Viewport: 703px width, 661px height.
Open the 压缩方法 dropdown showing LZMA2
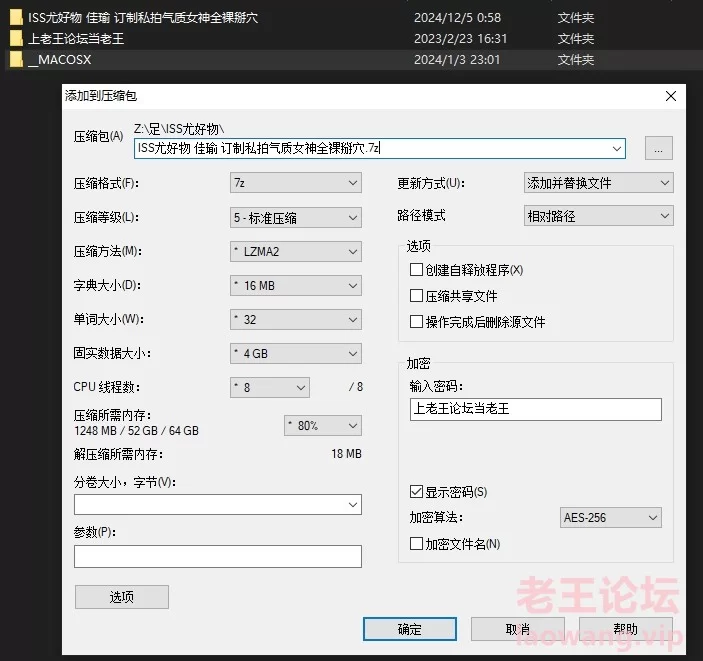tap(296, 252)
